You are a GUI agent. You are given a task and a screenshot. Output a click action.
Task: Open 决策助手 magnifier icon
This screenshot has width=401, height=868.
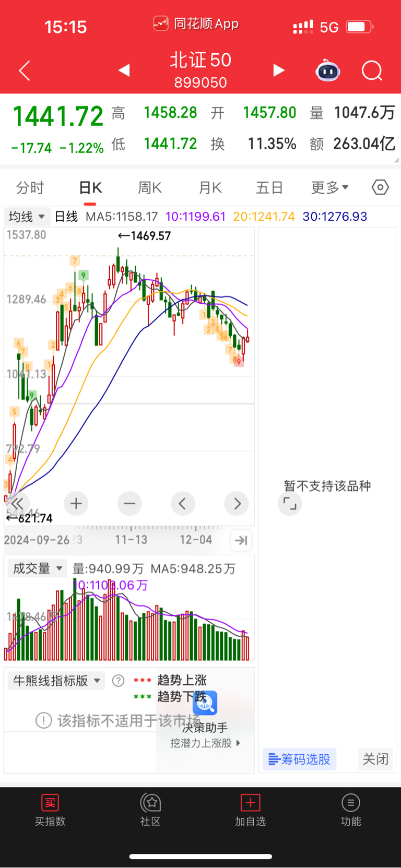pyautogui.click(x=205, y=703)
